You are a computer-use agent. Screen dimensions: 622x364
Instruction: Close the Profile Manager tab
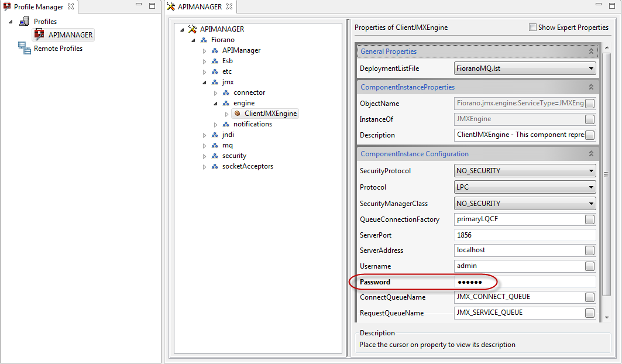pyautogui.click(x=71, y=6)
